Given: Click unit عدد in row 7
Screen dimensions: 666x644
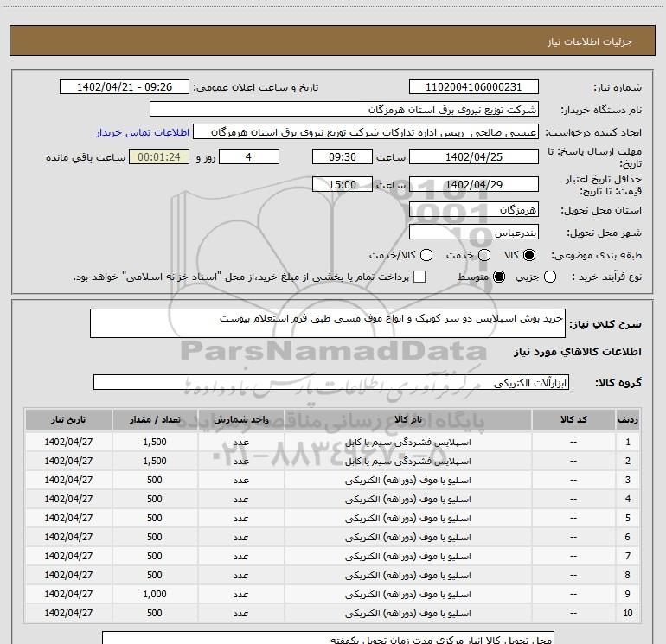Looking at the screenshot, I should coord(240,557).
